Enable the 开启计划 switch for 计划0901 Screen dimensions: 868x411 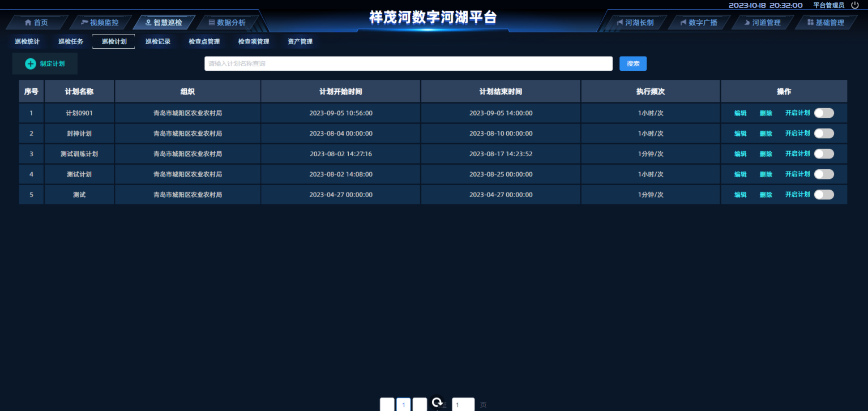click(824, 113)
